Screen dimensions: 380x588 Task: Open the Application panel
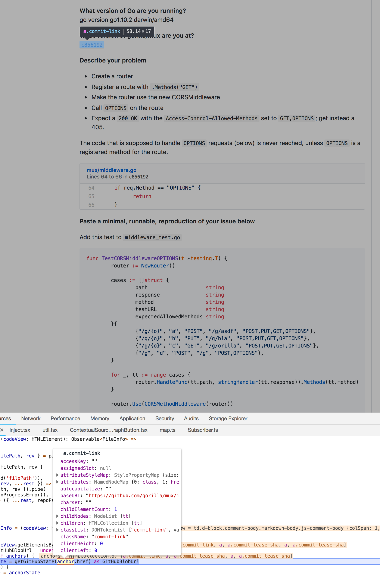(132, 418)
